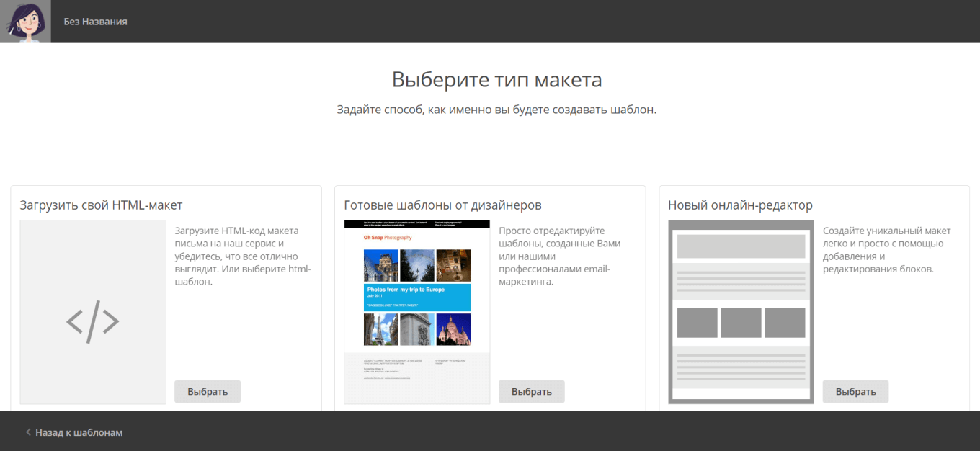Click the 'Выберите тип макета' page heading
This screenshot has height=451, width=980.
point(496,79)
